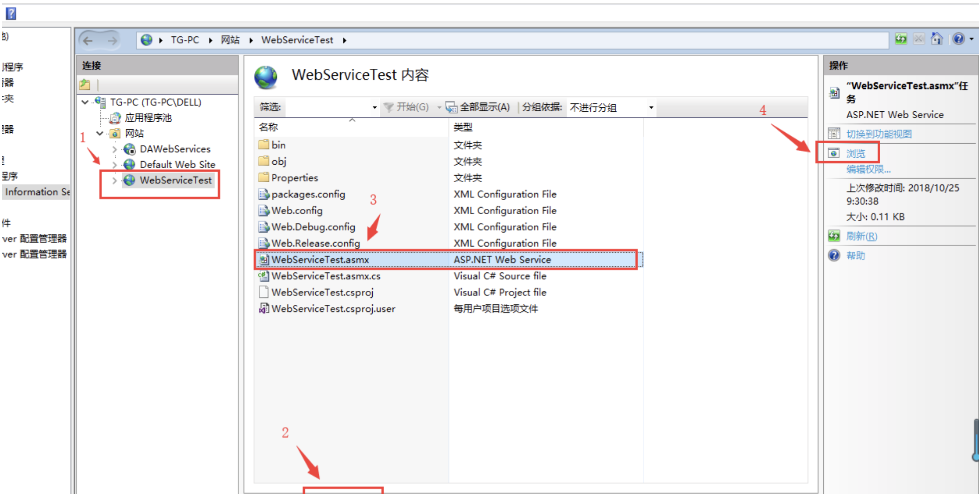Viewport: 980px width, 494px height.
Task: Select WebServiceTest.asmx file row
Action: click(446, 259)
